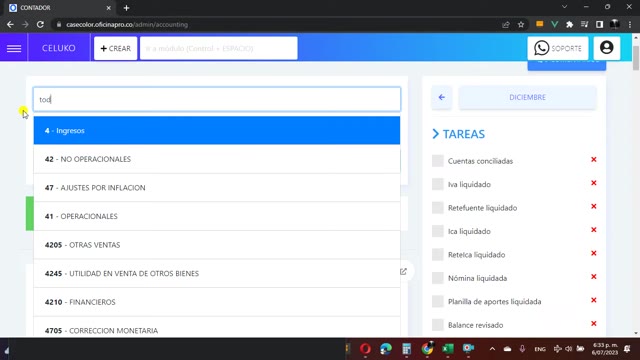Viewport: 640px width, 360px height.
Task: Open Excel from taskbar
Action: pos(448,349)
